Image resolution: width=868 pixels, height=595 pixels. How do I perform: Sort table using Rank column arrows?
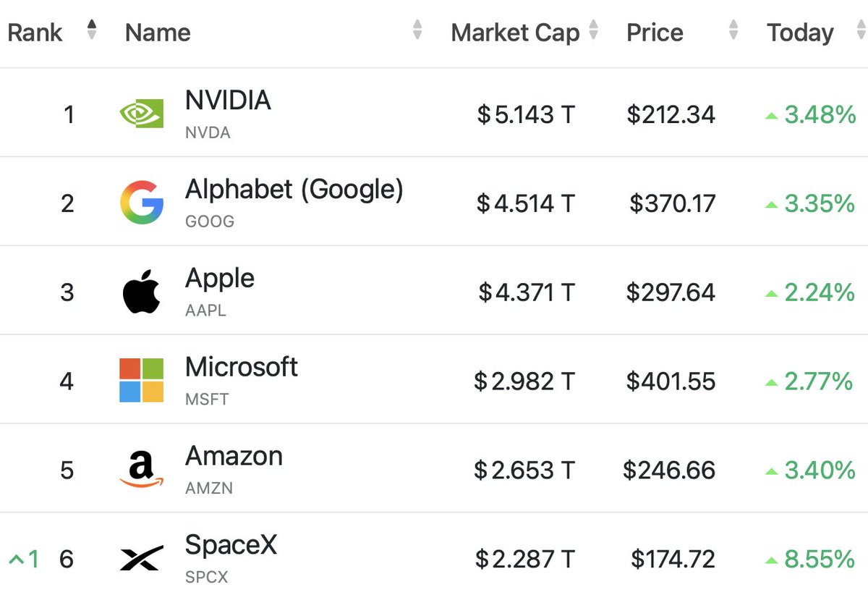(x=91, y=30)
